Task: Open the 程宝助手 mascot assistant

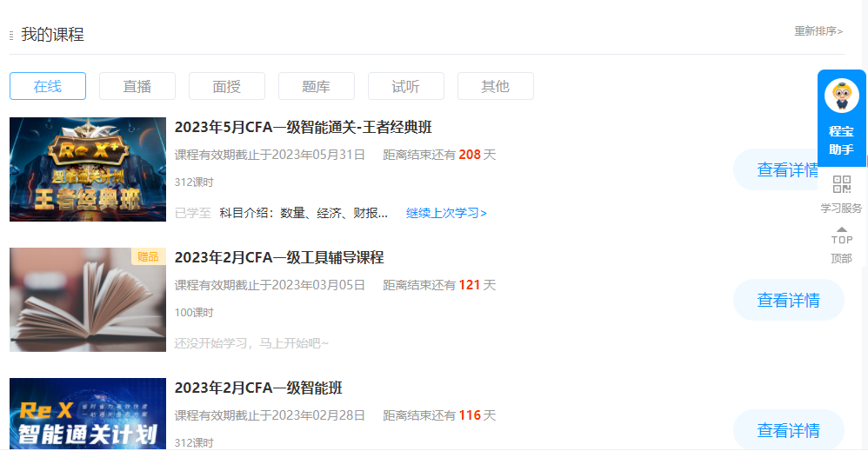Action: (841, 96)
